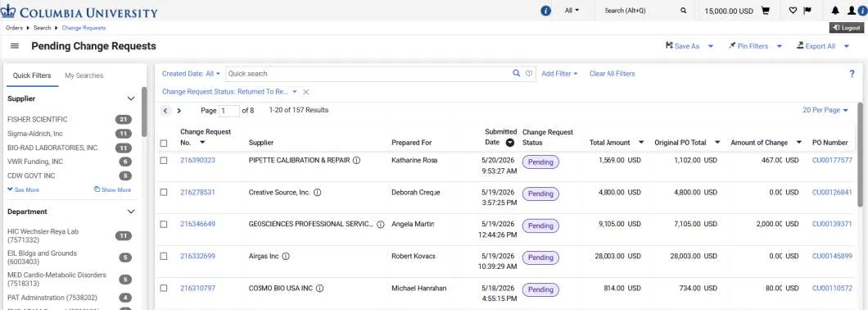868x310 pixels.
Task: Click See More suppliers link
Action: click(x=23, y=189)
